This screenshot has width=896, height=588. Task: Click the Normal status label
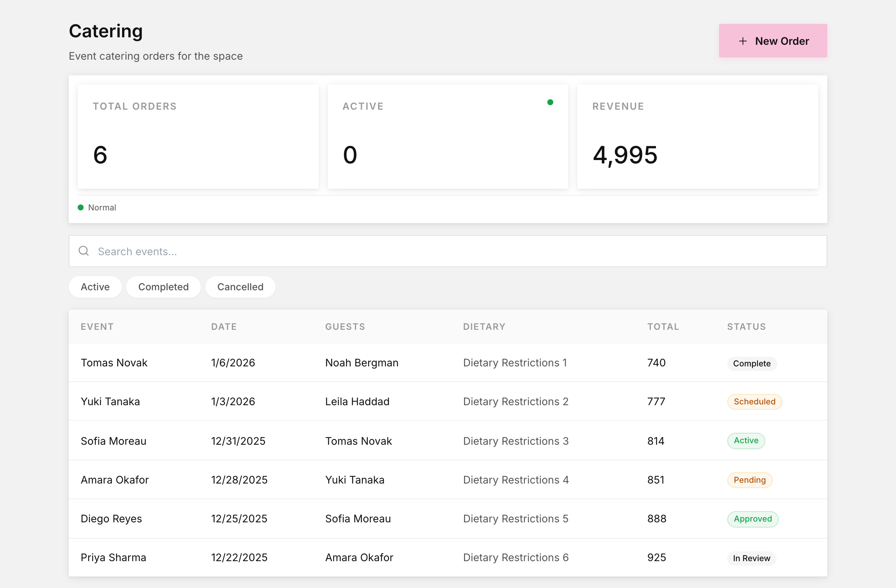pos(102,207)
